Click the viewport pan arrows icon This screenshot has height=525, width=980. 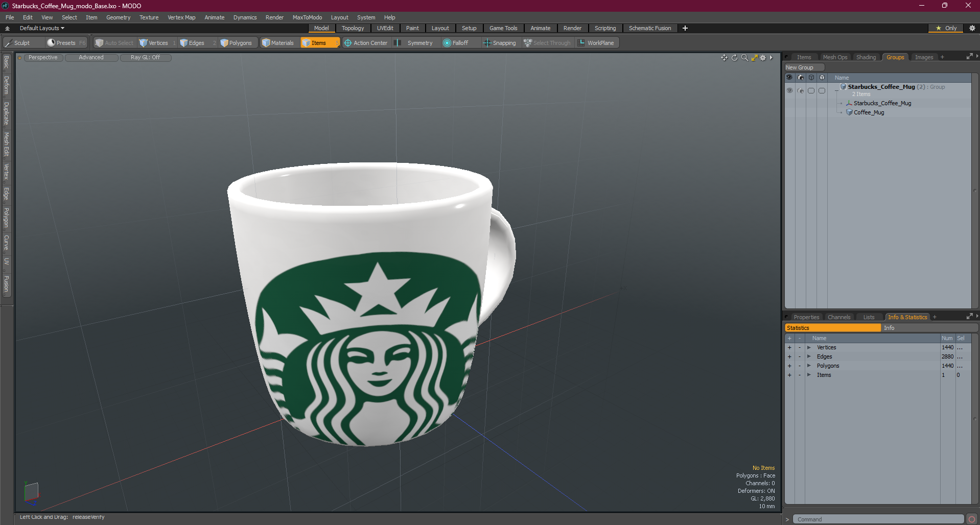pos(724,58)
